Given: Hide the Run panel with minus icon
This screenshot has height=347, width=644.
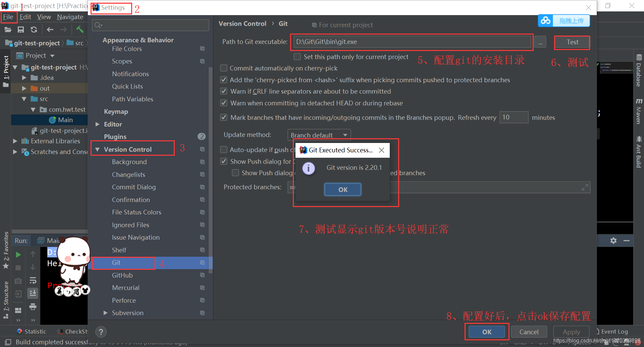Looking at the screenshot, I should pyautogui.click(x=626, y=241).
